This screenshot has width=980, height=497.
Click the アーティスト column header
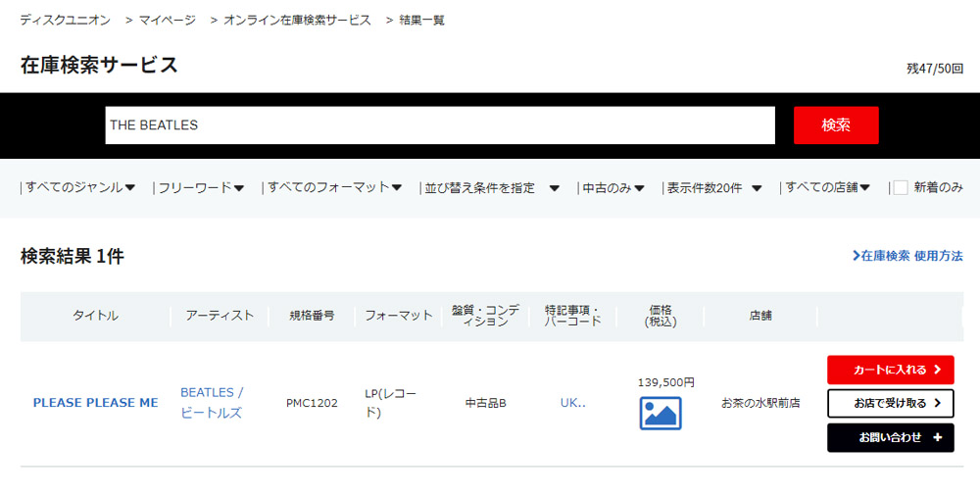tap(220, 316)
